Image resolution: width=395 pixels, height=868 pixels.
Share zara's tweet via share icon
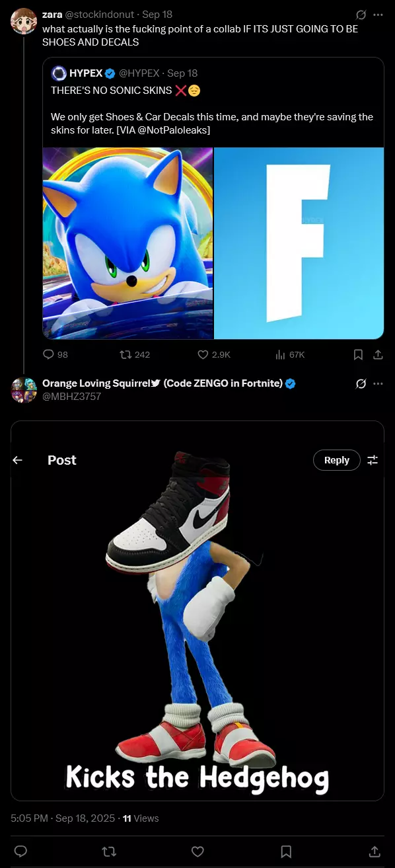click(x=378, y=354)
